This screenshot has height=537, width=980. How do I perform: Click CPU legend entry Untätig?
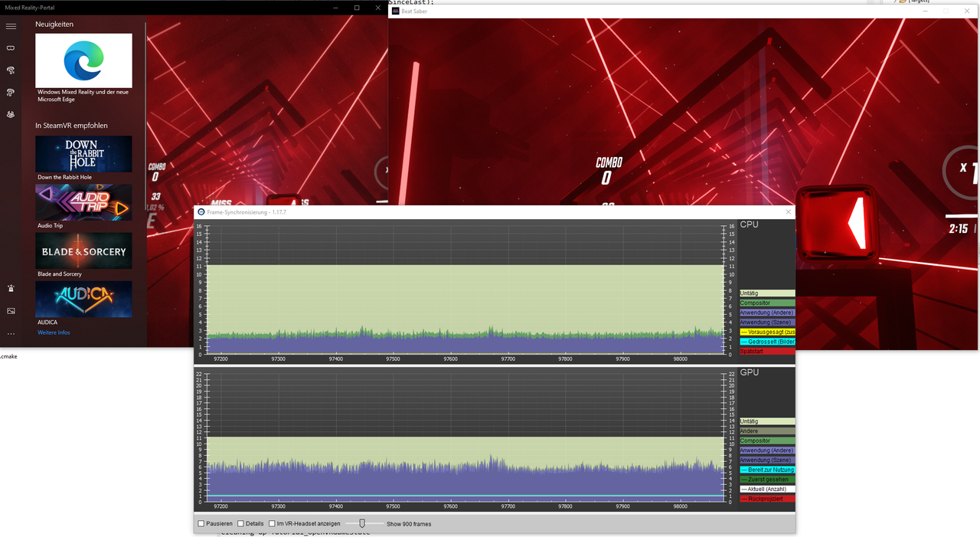coord(767,293)
